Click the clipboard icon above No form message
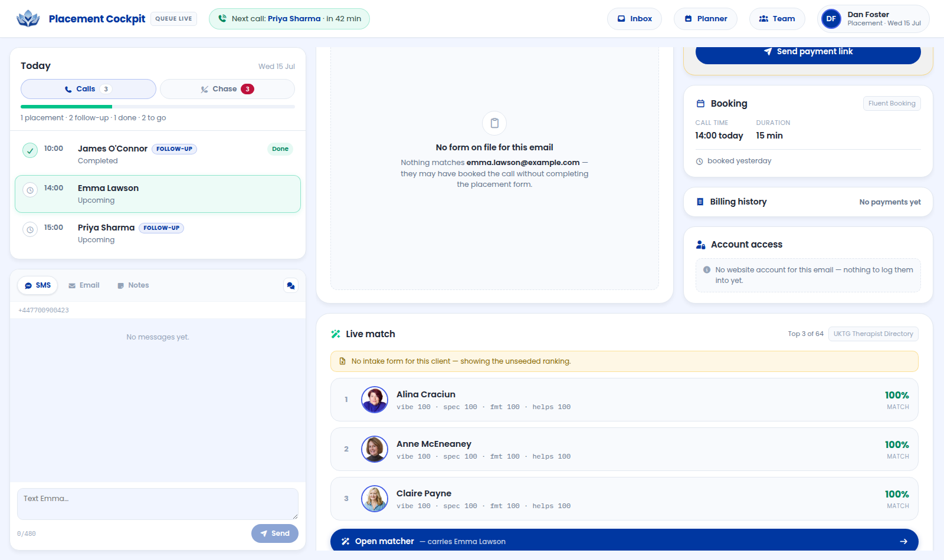The image size is (944, 560). pyautogui.click(x=494, y=123)
